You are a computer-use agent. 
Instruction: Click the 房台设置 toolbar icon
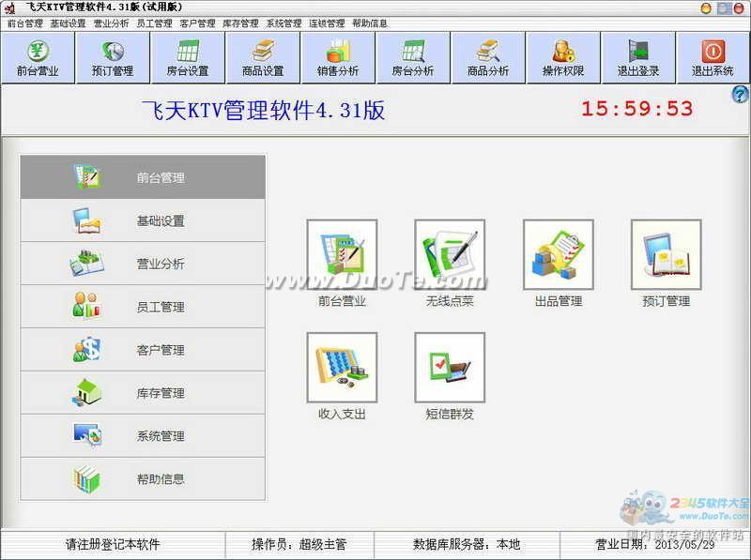coord(188,58)
